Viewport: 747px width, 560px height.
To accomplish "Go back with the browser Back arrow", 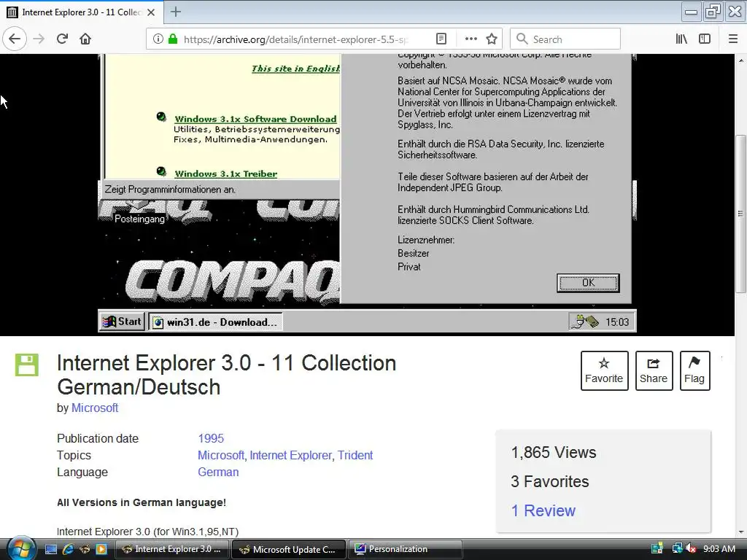I will [15, 39].
